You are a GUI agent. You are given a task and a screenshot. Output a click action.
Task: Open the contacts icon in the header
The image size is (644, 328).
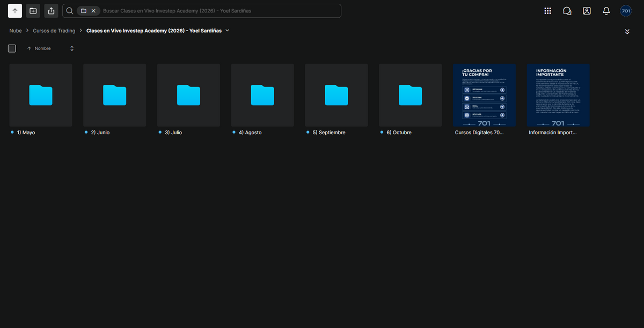(x=587, y=11)
